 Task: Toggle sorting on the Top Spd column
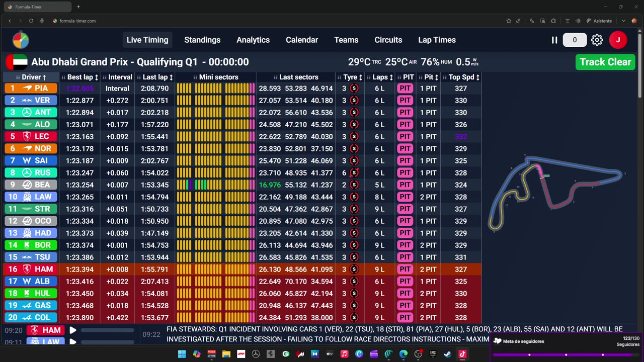(x=461, y=77)
